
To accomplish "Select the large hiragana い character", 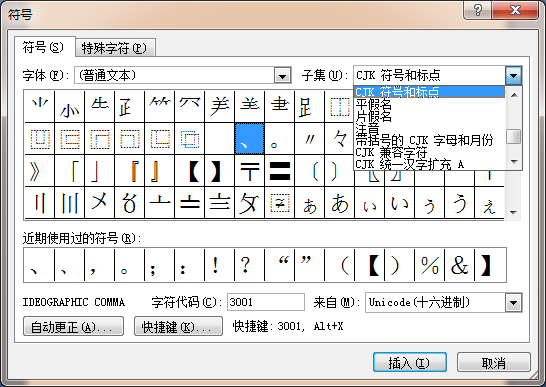I will pyautogui.click(x=399, y=203).
